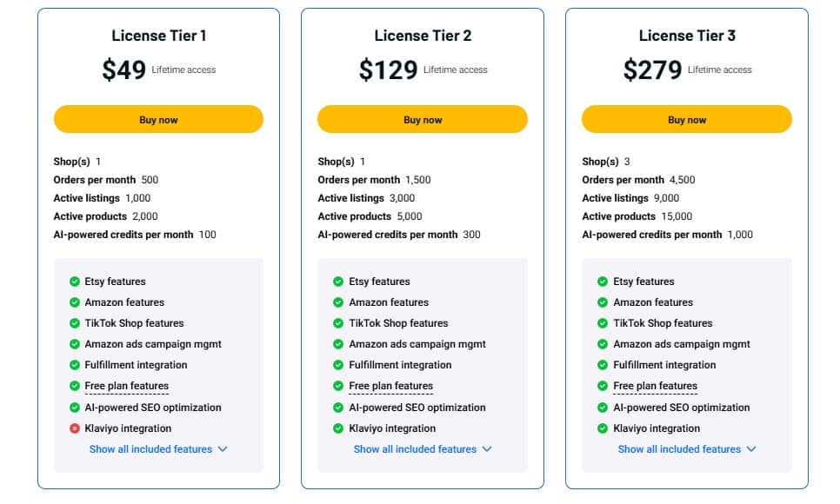Click the green checkmark beside Etsy features in Tier 1
The height and width of the screenshot is (504, 840).
click(x=76, y=281)
